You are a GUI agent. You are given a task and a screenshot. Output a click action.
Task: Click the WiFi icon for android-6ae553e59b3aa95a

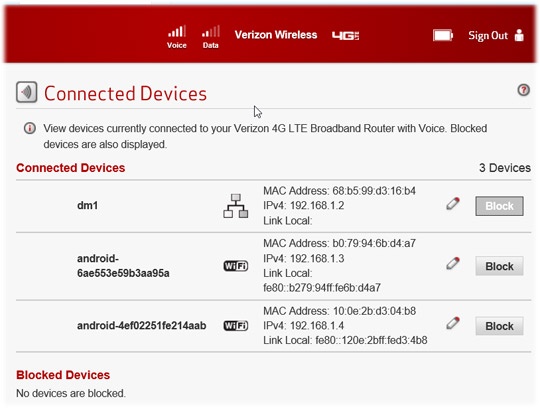coord(236,266)
